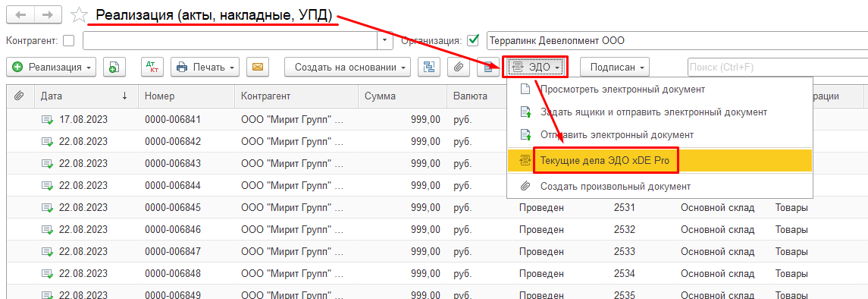The width and height of the screenshot is (868, 299).
Task: Add page to favorites with star icon
Action: point(79,15)
